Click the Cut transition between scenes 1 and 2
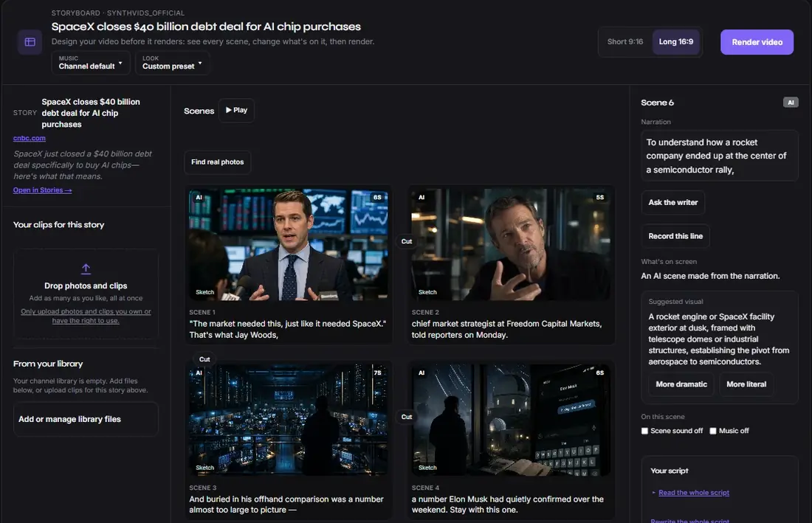812x523 pixels. (x=407, y=242)
